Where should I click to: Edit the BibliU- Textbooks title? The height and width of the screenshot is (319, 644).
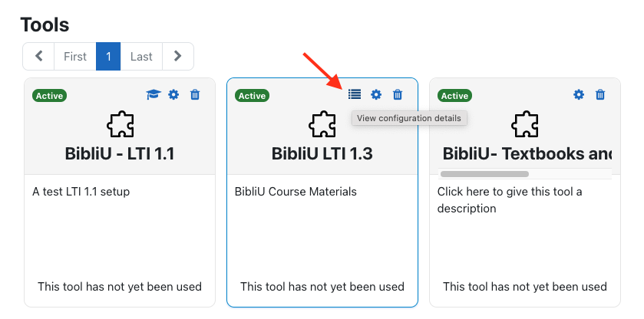pos(527,154)
